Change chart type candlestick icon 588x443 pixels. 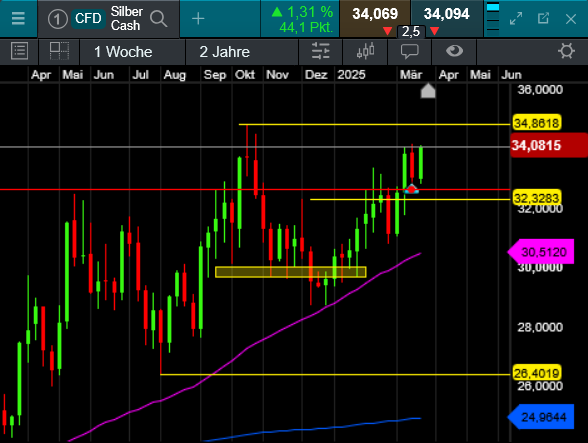[x=365, y=51]
